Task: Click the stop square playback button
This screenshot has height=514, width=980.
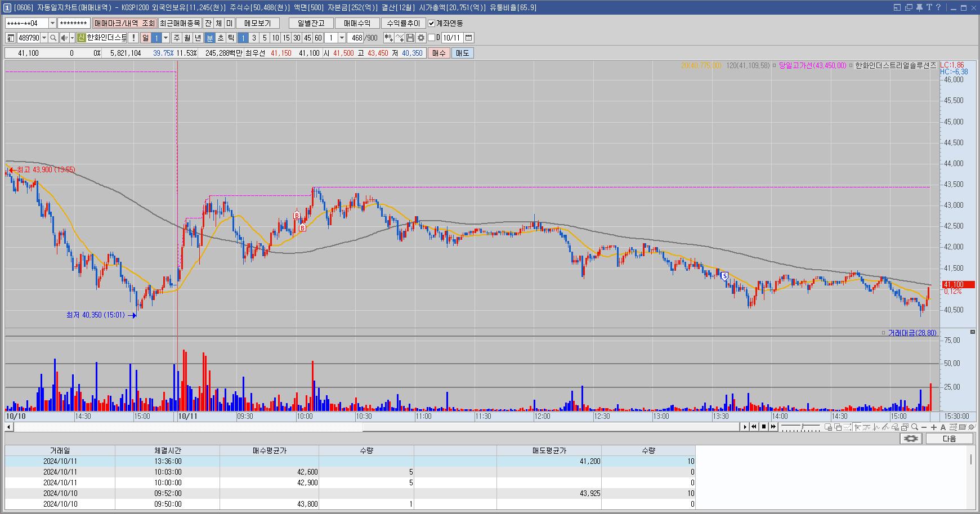Action: pos(764,427)
